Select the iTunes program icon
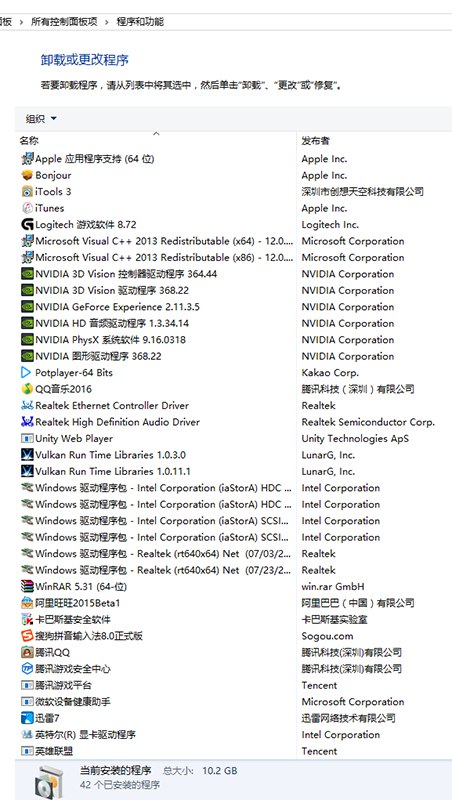 pyautogui.click(x=27, y=208)
